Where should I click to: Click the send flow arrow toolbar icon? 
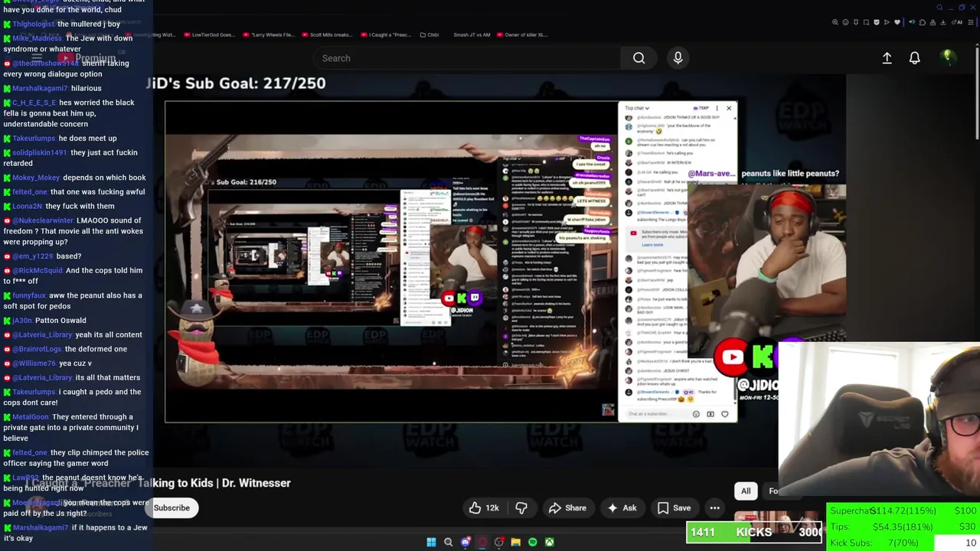click(x=887, y=22)
